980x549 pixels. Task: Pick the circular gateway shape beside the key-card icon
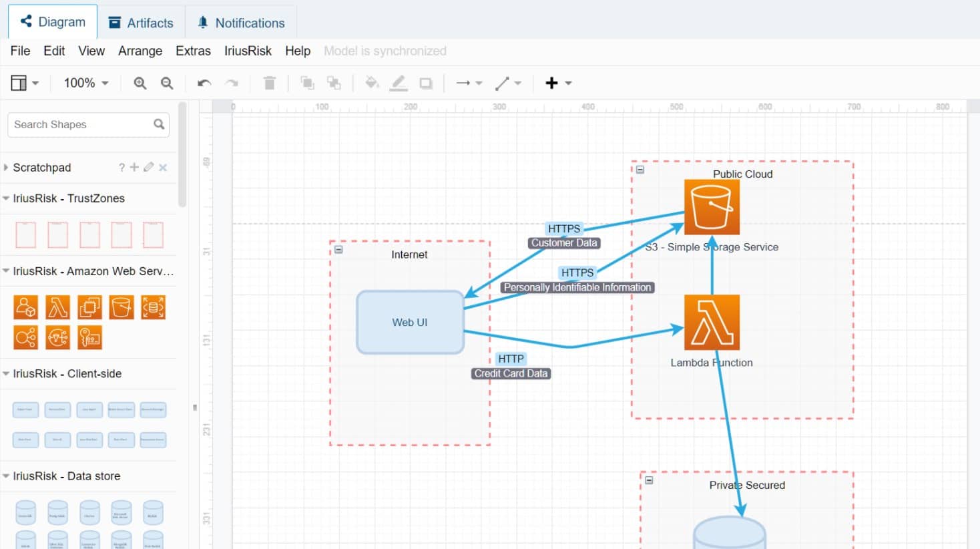pos(57,337)
